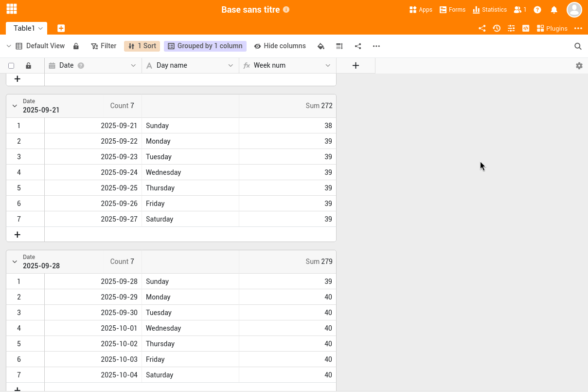The width and height of the screenshot is (588, 392).
Task: Switch to the Table1 tab
Action: 24,28
